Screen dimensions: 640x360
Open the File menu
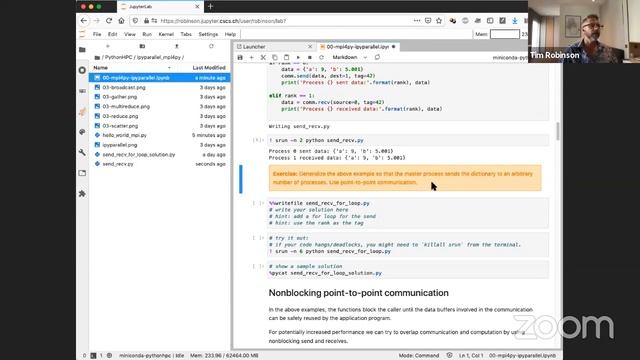point(97,34)
